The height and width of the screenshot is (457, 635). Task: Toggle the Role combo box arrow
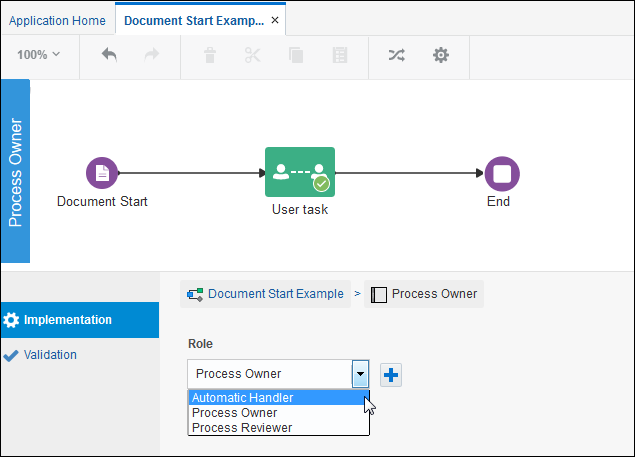click(360, 374)
